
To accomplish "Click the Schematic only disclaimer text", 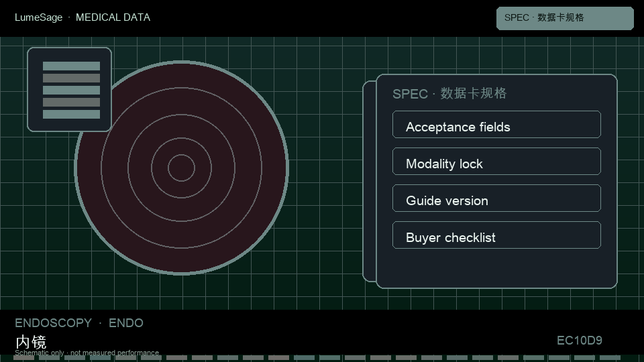I will tap(87, 353).
